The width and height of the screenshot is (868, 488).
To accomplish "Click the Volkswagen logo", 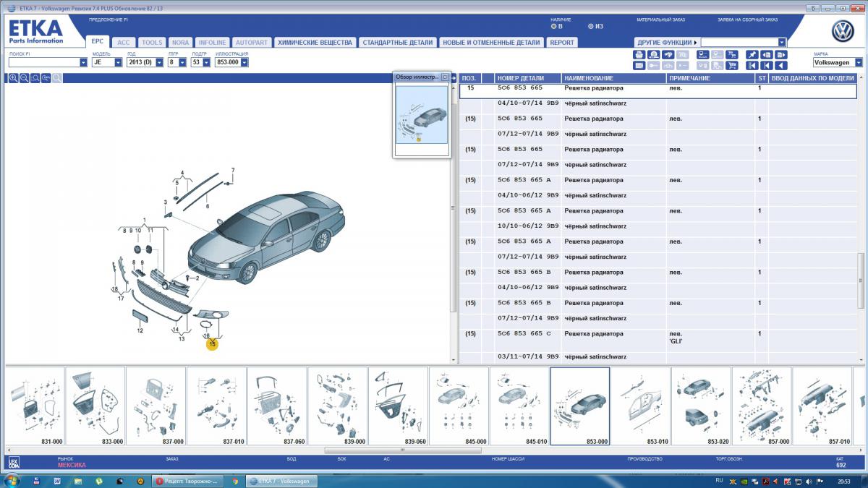I will 843,33.
